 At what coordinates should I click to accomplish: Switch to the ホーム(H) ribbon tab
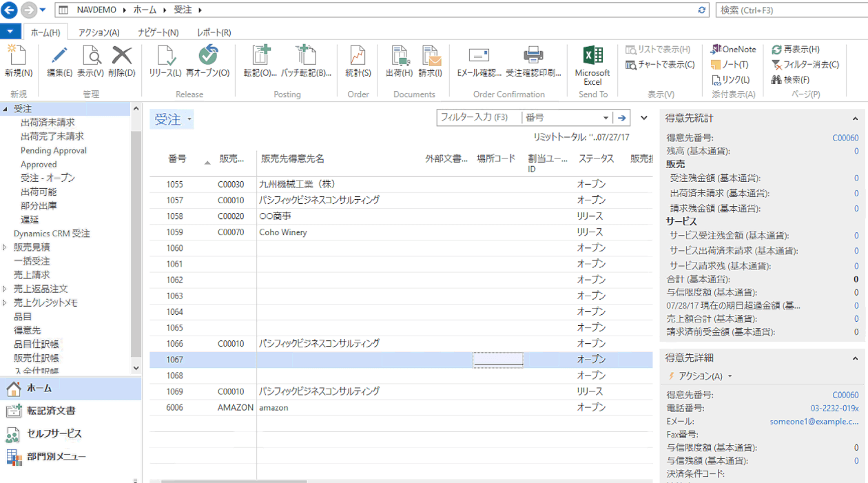pos(45,32)
